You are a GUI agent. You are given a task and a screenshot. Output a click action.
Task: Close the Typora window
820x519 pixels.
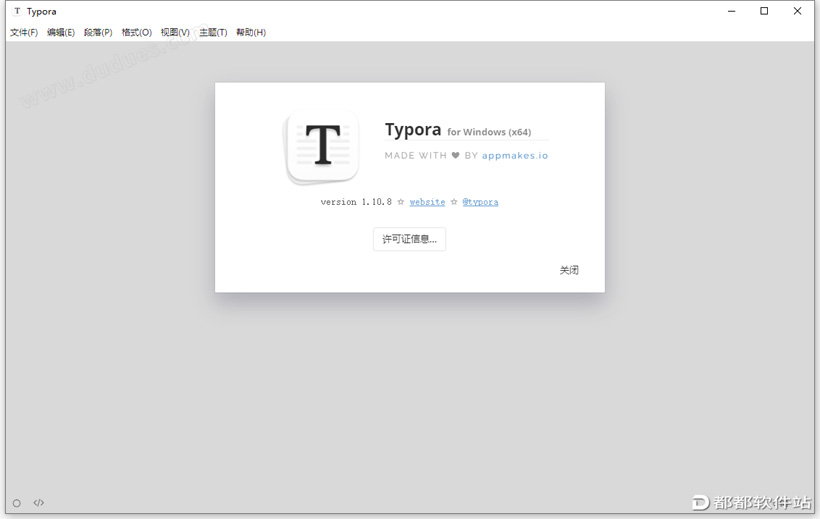point(797,11)
